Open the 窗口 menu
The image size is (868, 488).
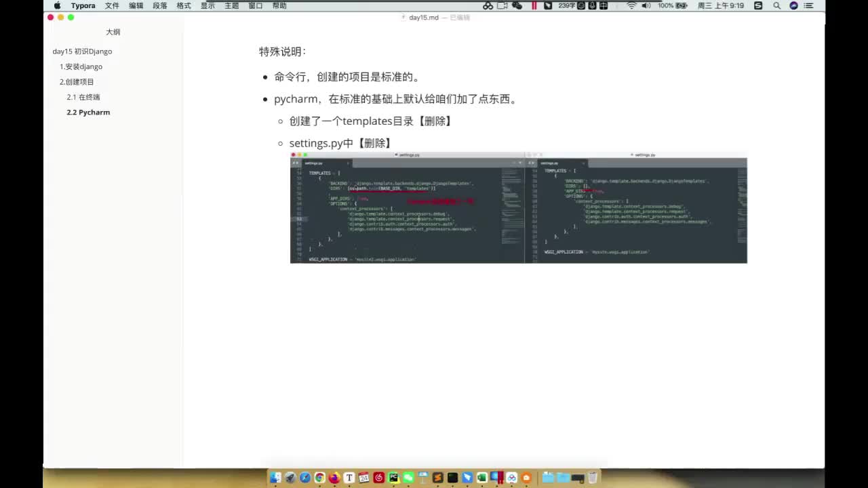(x=256, y=5)
